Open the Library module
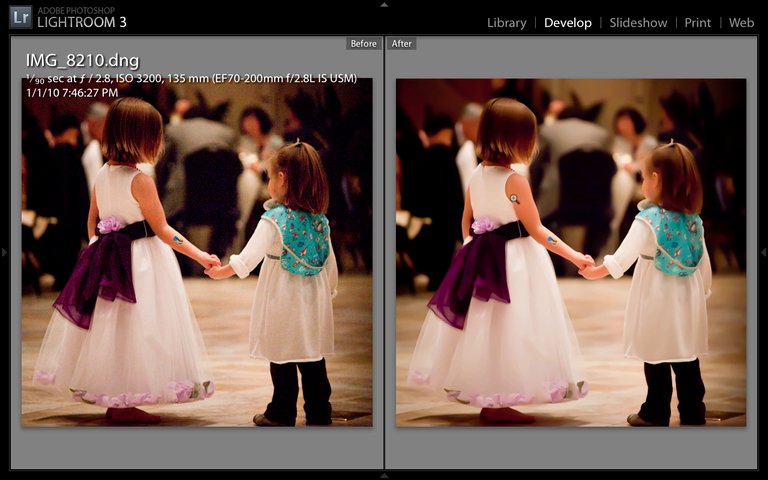The width and height of the screenshot is (768, 480). (506, 23)
